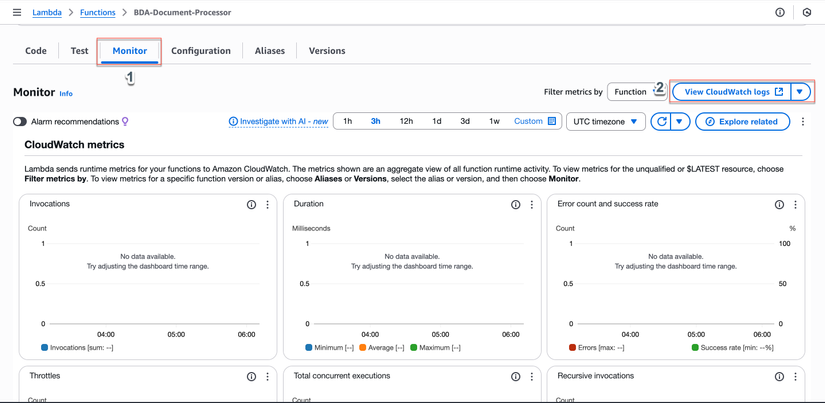825x403 pixels.
Task: Click Recursive invocations info icon
Action: coord(779,377)
